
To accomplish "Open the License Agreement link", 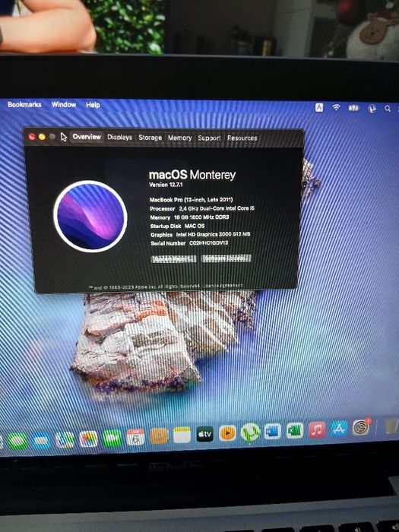I will click(x=223, y=286).
